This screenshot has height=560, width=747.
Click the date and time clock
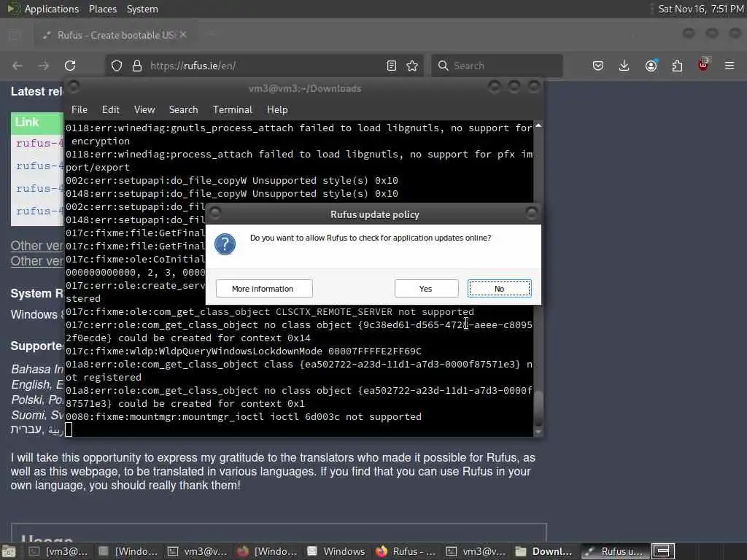(700, 9)
